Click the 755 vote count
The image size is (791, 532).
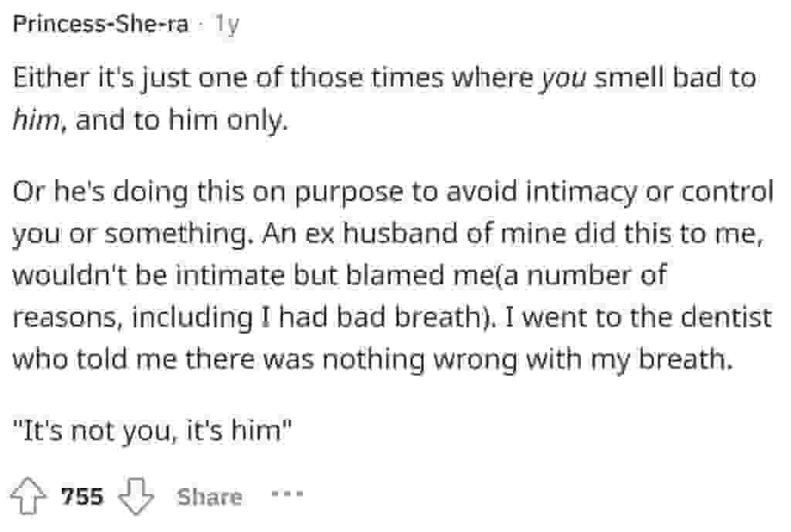point(82,496)
